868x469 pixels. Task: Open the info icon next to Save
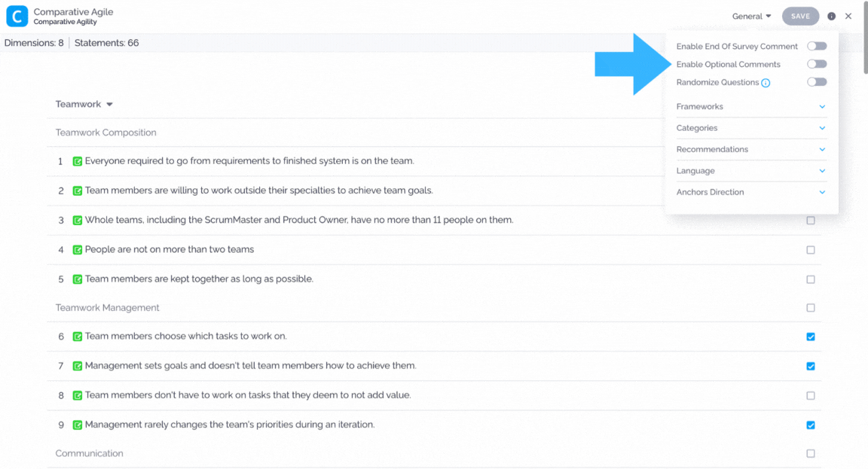click(832, 16)
